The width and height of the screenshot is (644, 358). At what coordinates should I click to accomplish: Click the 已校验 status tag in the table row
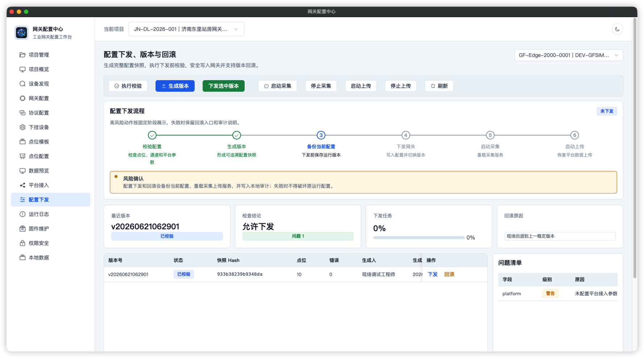(x=184, y=274)
